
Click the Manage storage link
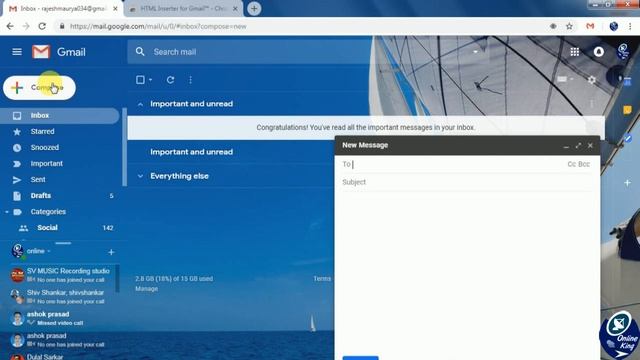click(146, 289)
